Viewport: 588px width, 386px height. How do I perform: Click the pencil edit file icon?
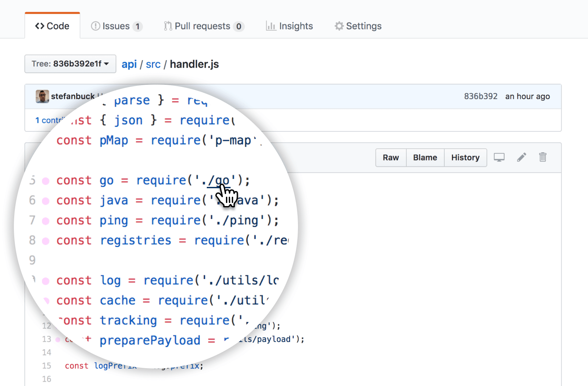click(x=521, y=158)
